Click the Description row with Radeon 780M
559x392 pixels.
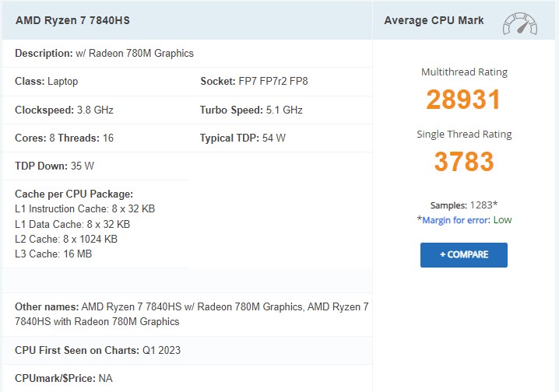[x=104, y=54]
